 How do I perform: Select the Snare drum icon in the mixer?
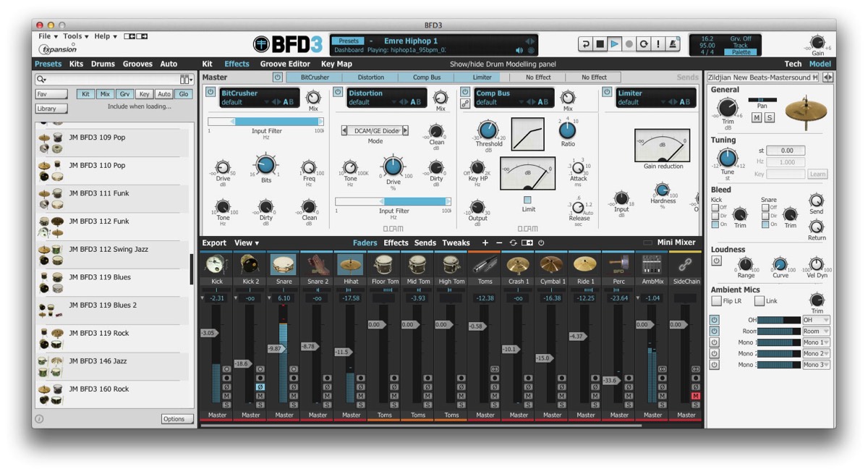coord(284,265)
